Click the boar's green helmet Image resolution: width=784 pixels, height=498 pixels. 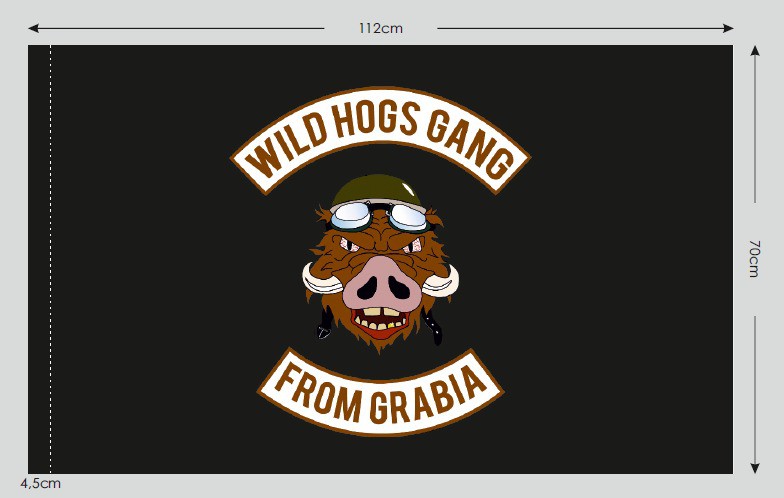[378, 190]
